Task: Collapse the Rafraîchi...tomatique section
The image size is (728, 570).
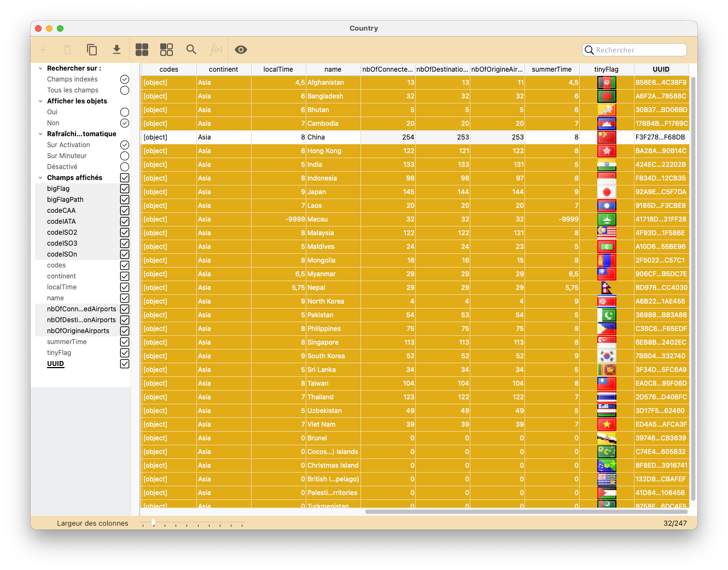Action: pos(40,134)
